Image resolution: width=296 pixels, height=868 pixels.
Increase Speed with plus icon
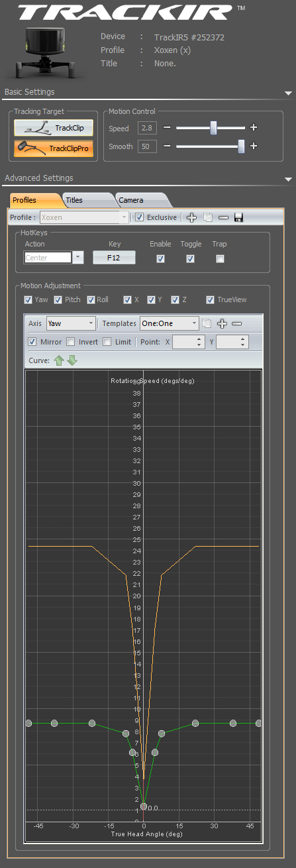pyautogui.click(x=253, y=127)
